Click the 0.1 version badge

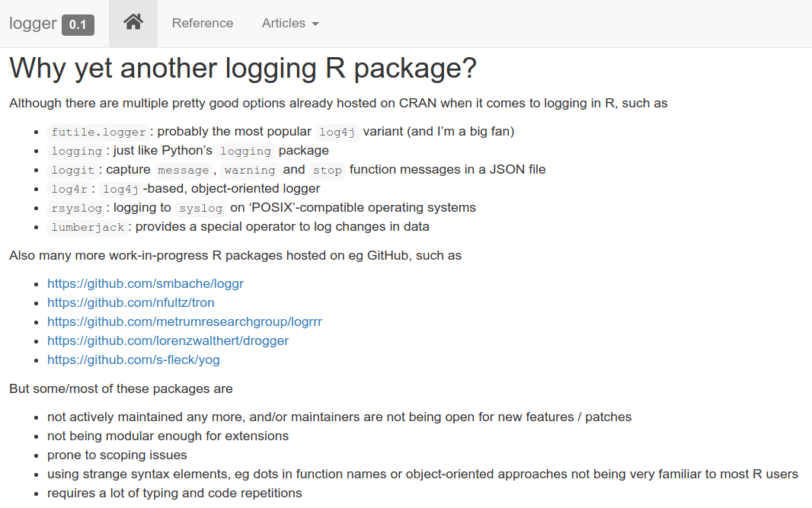pos(78,25)
